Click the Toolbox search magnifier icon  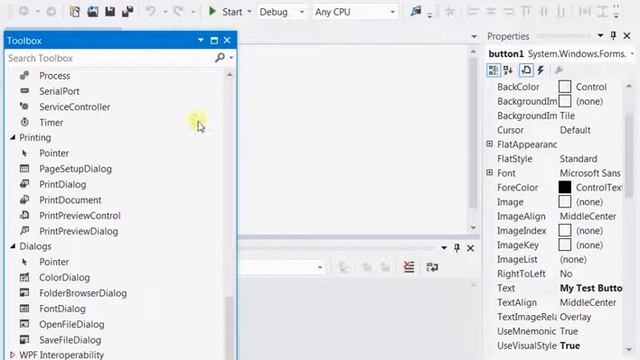point(220,58)
